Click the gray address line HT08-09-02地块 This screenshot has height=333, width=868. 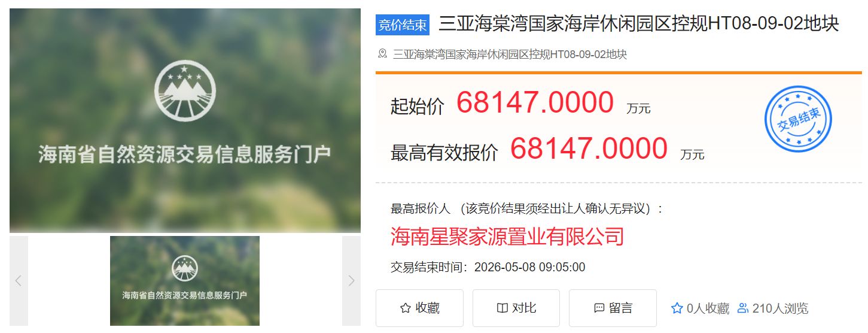tap(510, 55)
